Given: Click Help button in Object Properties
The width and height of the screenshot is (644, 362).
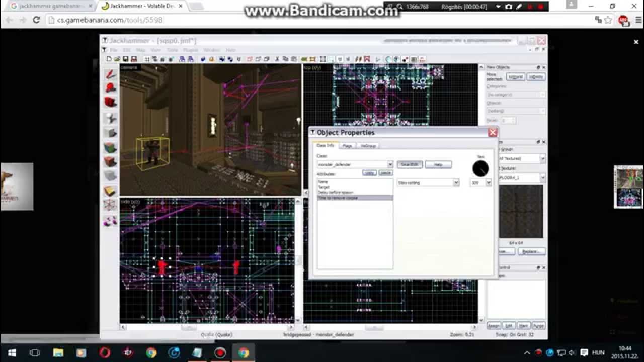Looking at the screenshot, I should (438, 164).
